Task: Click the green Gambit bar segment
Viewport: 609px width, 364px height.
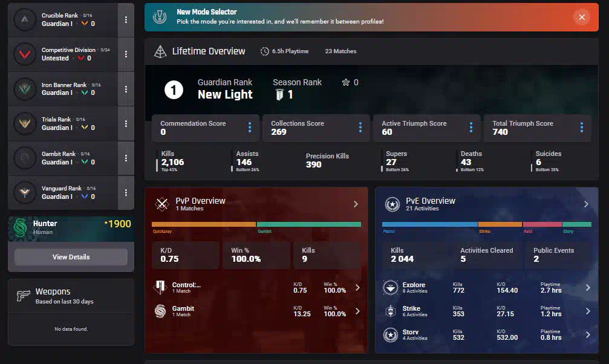Action: [x=309, y=224]
